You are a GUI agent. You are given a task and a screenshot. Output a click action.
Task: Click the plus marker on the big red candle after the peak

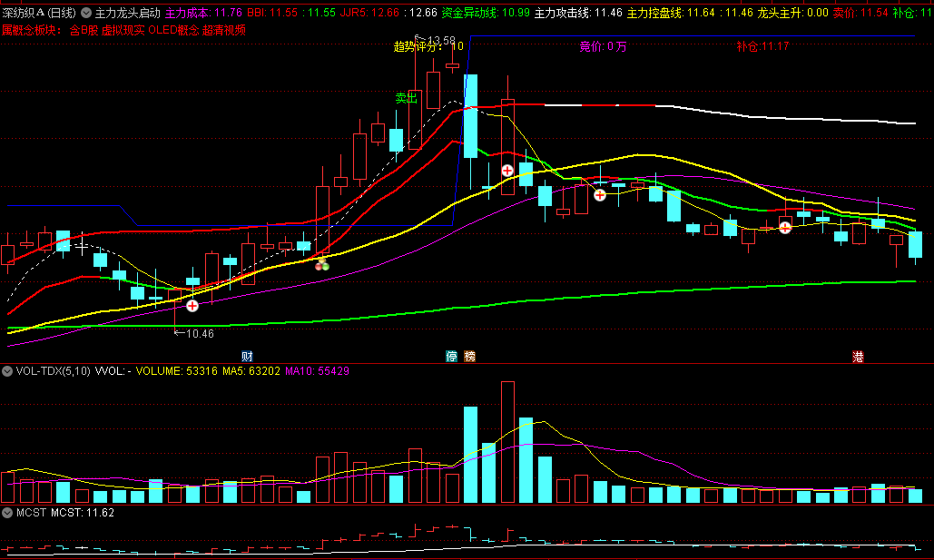506,171
